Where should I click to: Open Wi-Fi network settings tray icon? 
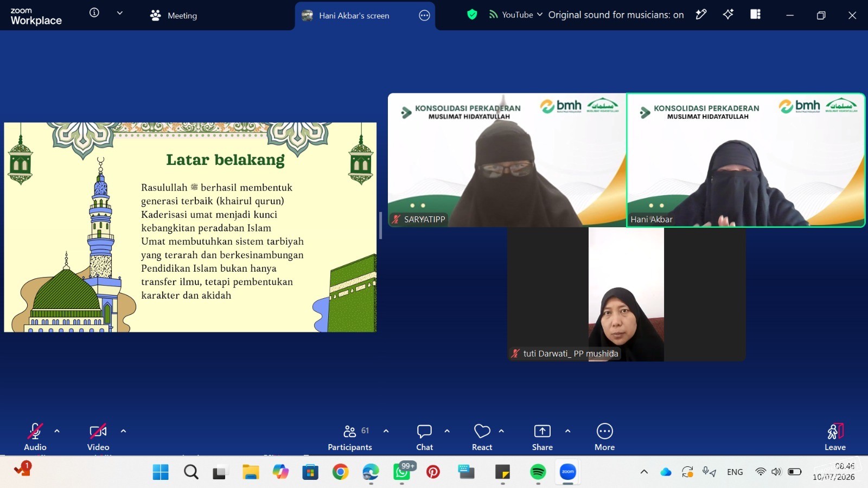[x=761, y=472]
